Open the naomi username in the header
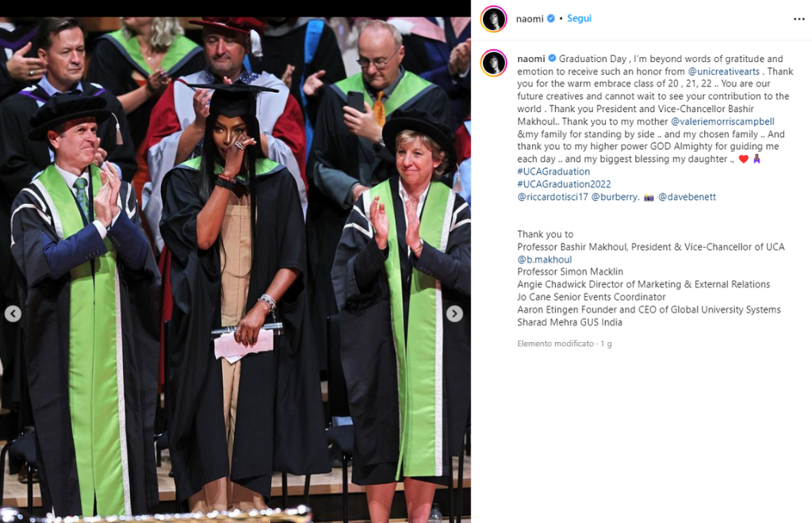The width and height of the screenshot is (812, 523). 530,19
